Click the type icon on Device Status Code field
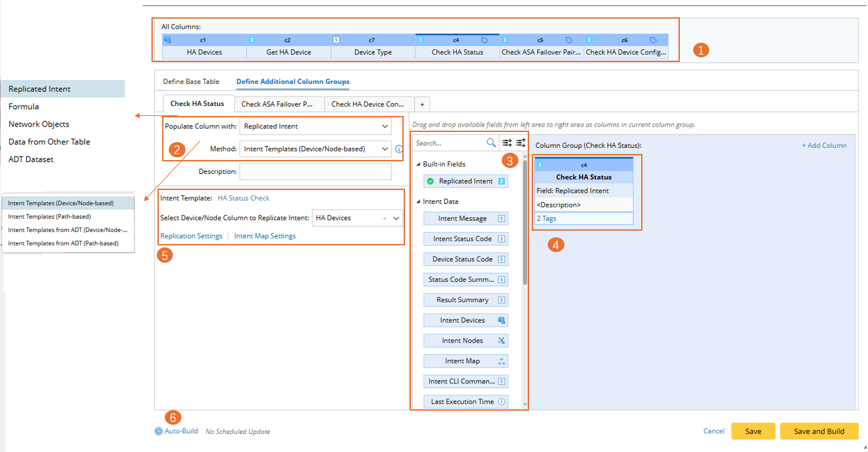868x452 pixels. pos(502,259)
